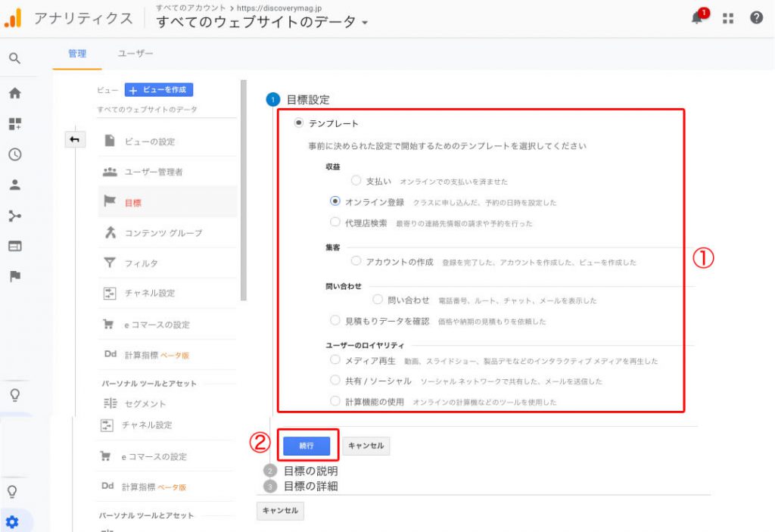Open the help question mark icon
Screen dimensions: 775x532
coord(756,18)
